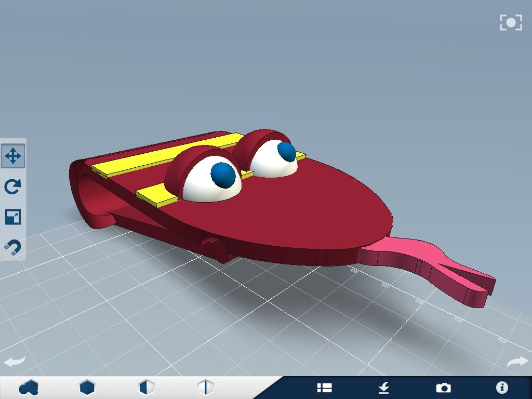The image size is (532, 399).
Task: Open the info icon
Action: point(502,388)
